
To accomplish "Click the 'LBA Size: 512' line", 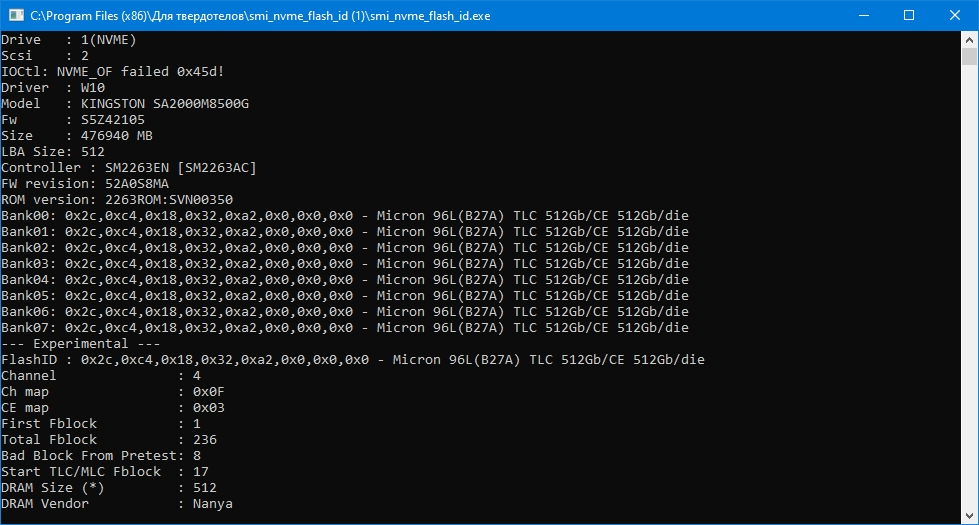I will (53, 152).
